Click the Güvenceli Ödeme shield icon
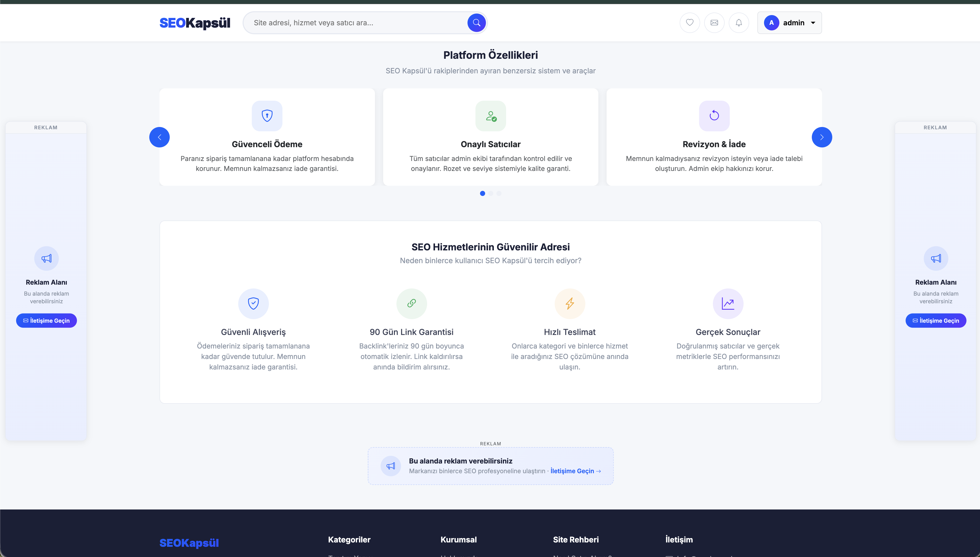 (267, 115)
